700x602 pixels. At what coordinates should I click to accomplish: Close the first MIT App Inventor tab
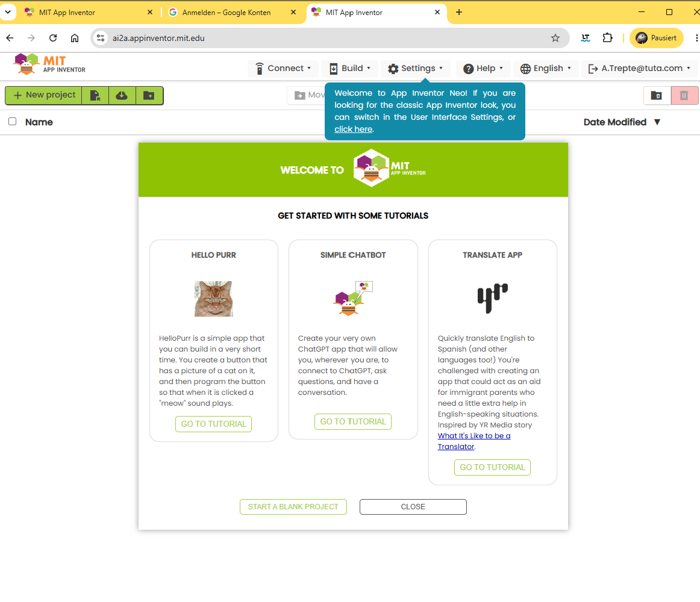[150, 13]
